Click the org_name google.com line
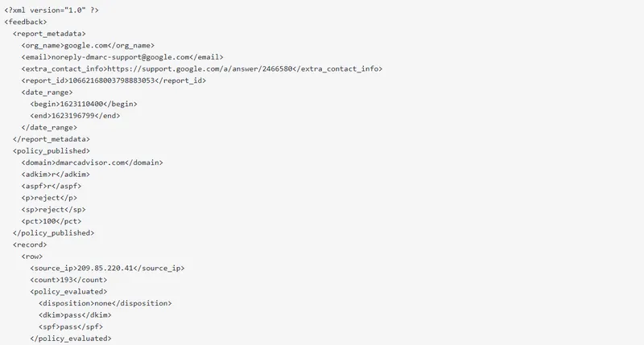 pyautogui.click(x=88, y=46)
